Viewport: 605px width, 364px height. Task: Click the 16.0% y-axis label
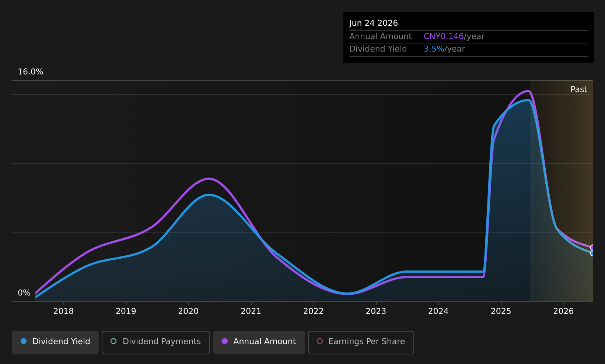[x=31, y=72]
